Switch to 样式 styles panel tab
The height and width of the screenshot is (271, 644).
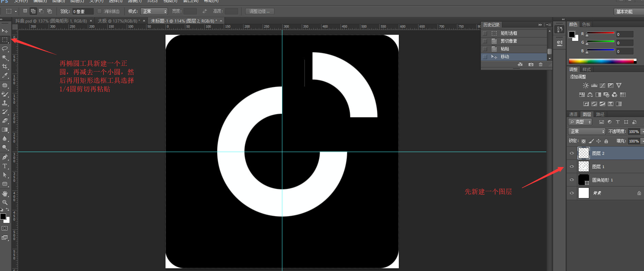587,70
